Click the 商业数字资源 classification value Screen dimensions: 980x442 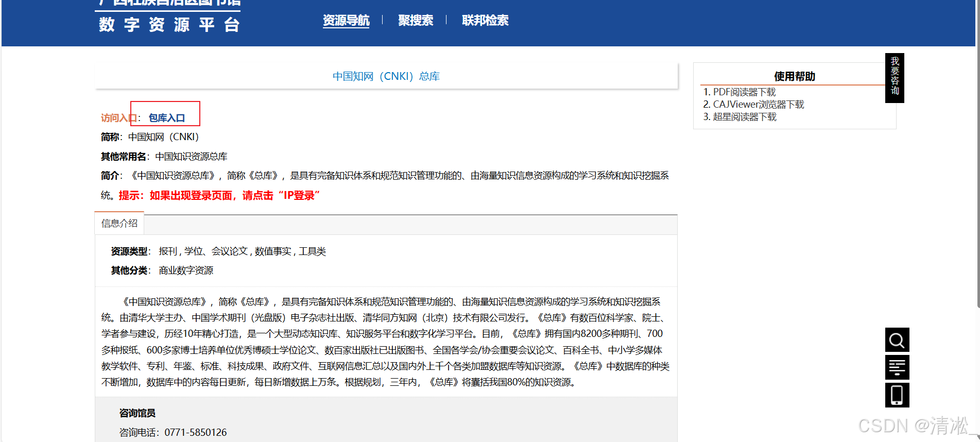pos(186,270)
